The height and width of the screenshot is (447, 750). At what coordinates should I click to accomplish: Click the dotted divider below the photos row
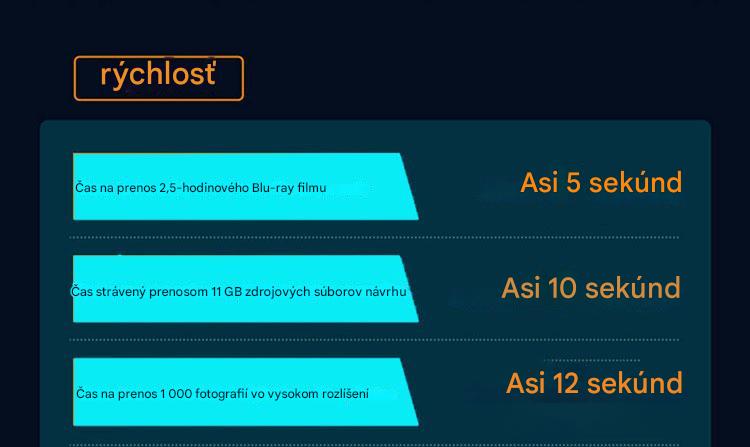click(x=375, y=445)
